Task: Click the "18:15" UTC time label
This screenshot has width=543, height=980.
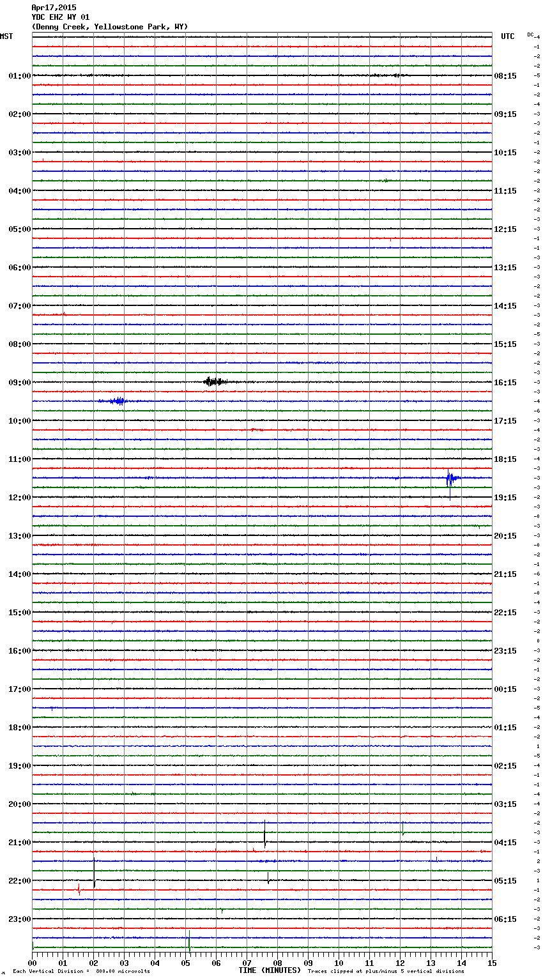Action: click(505, 459)
